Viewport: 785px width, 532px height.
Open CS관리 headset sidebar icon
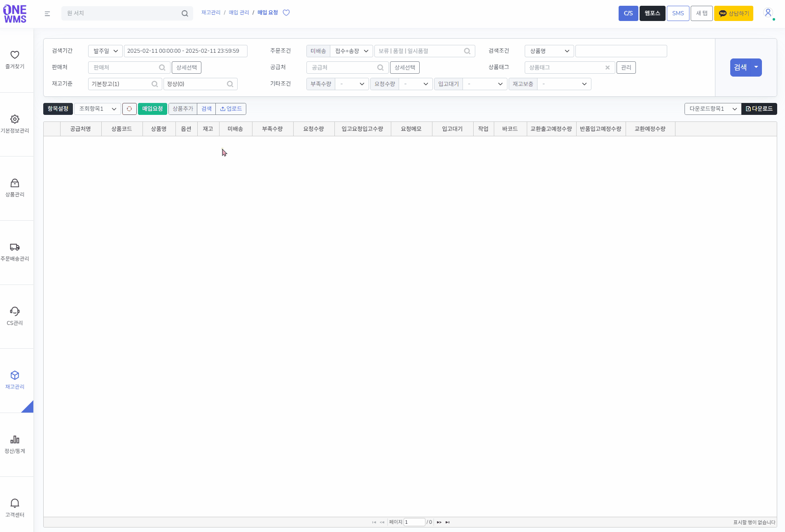point(15,312)
